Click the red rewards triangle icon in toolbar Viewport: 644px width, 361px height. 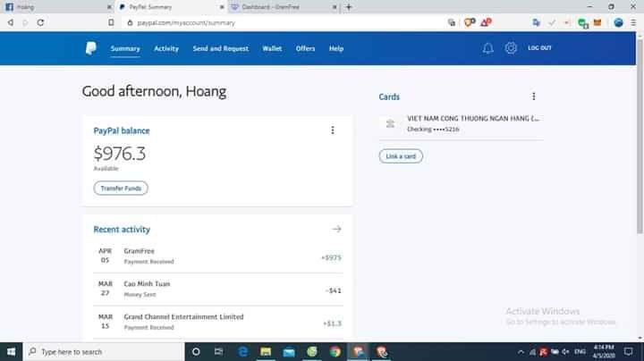486,22
